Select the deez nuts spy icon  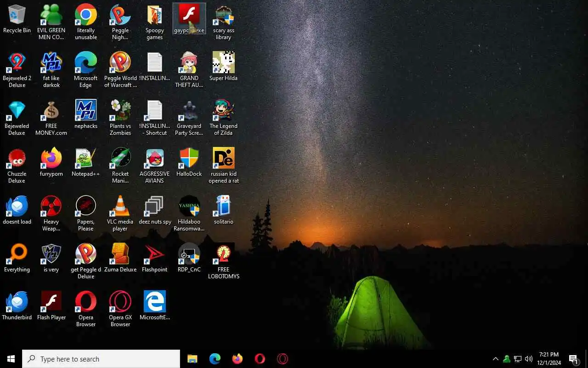click(155, 210)
